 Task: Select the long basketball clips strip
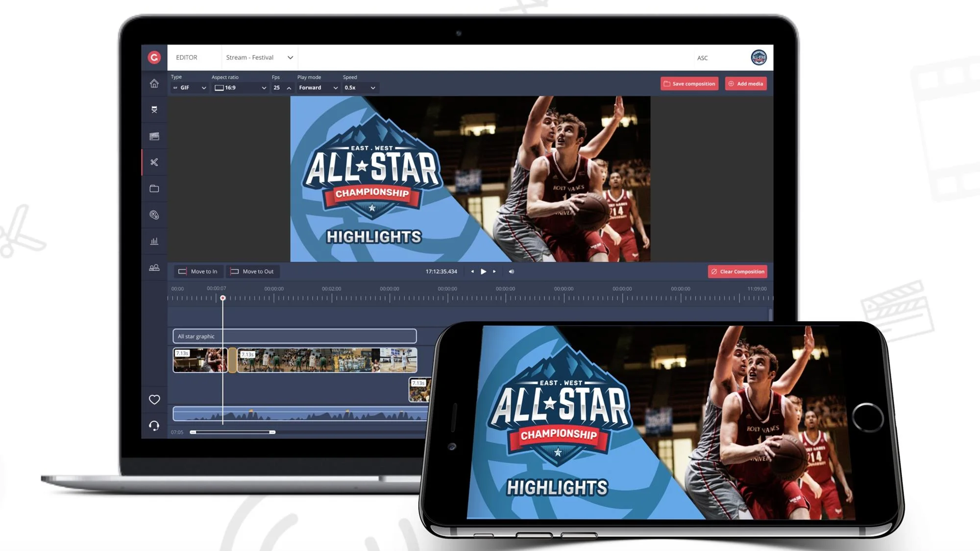pos(327,360)
